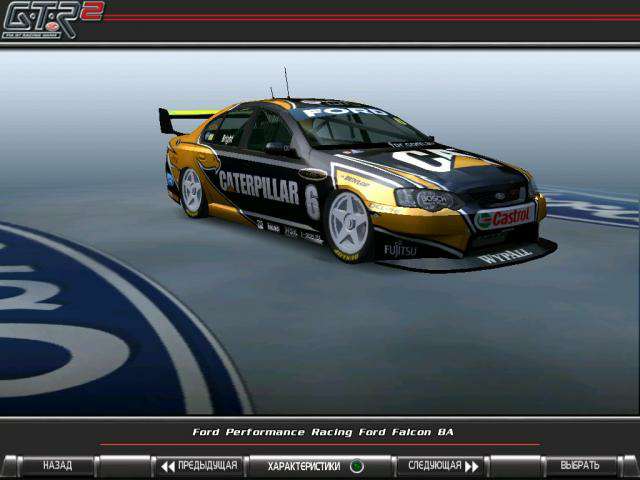
Task: Confirm car with the ВЫБРАТЬ button
Action: 580,466
